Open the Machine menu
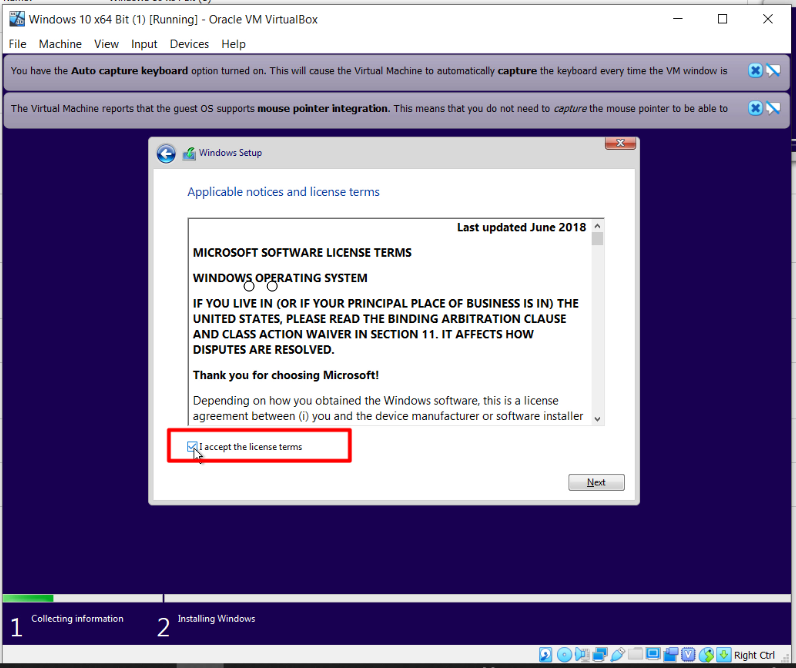 [x=60, y=44]
